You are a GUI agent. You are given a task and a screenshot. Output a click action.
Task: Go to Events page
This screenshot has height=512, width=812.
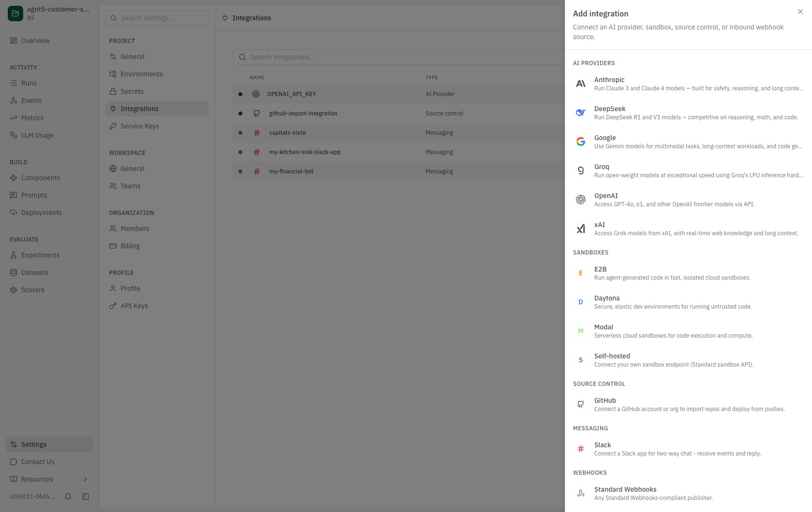(x=49, y=100)
